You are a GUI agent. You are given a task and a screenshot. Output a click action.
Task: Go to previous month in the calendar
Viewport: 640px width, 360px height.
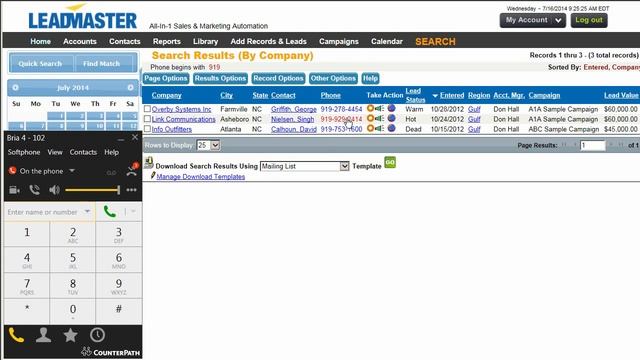[16, 88]
